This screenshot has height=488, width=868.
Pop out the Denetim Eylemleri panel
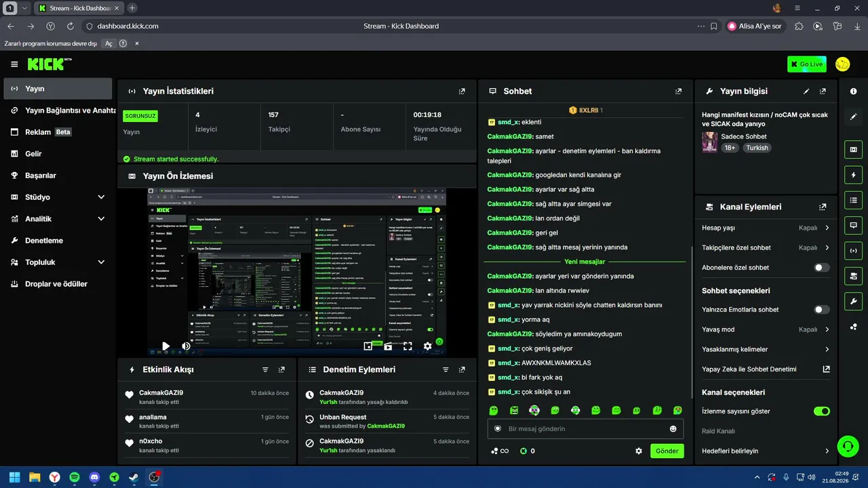(462, 369)
